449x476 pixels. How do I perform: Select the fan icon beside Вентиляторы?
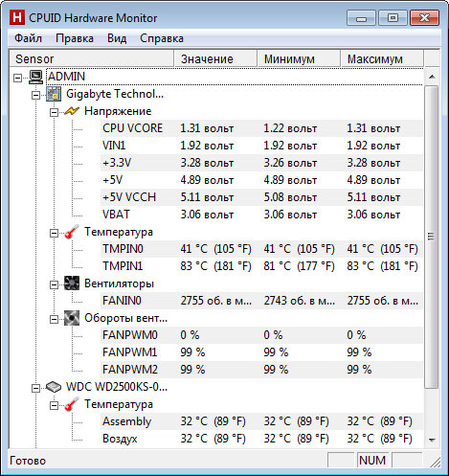click(x=72, y=283)
